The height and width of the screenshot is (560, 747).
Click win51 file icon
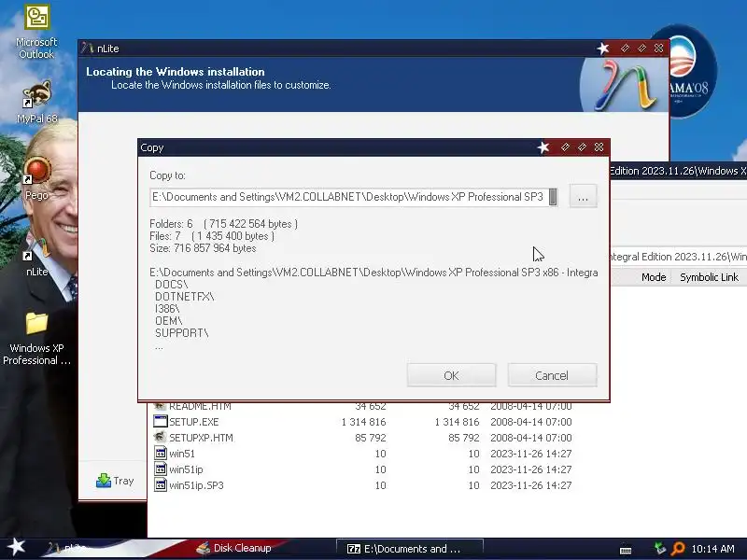click(x=161, y=453)
